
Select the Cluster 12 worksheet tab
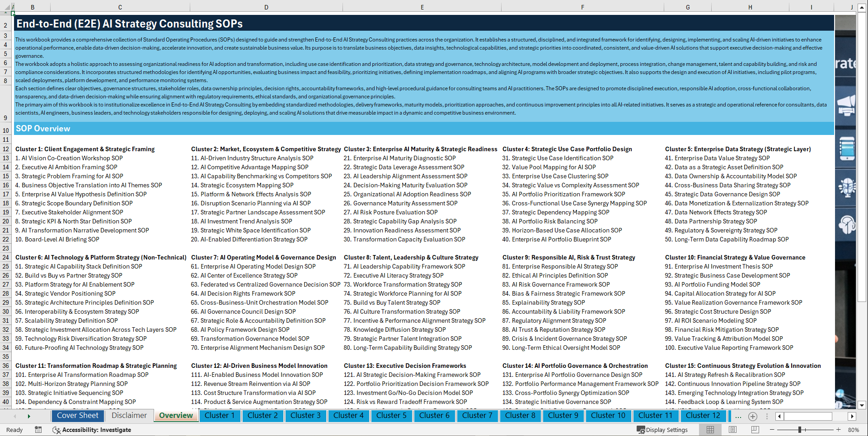703,416
